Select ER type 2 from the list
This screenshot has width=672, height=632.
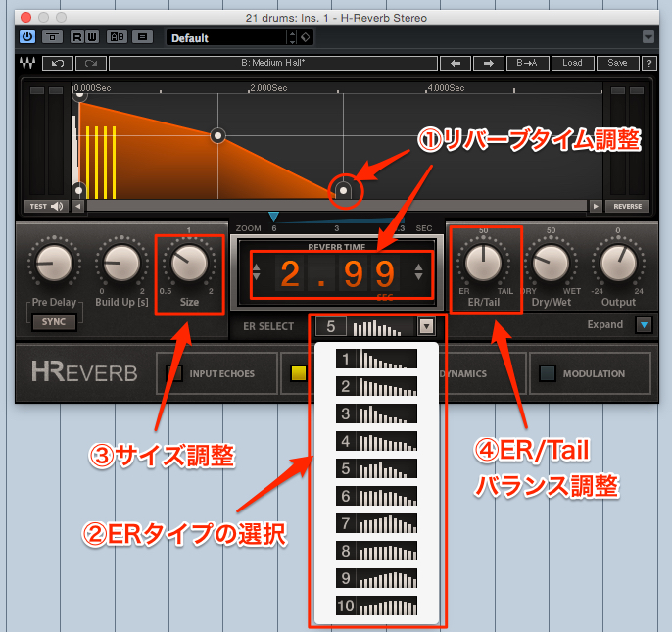point(376,386)
